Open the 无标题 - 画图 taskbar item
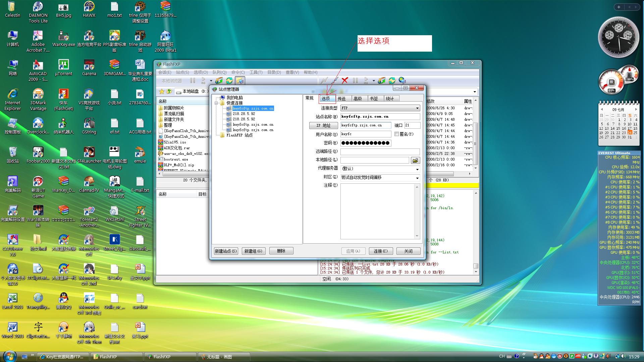The width and height of the screenshot is (644, 362). (224, 357)
